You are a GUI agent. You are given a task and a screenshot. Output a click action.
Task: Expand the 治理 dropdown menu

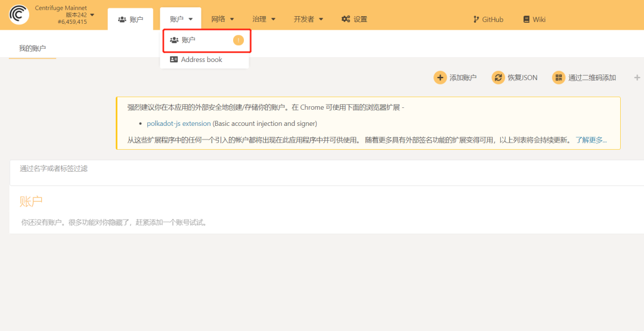pyautogui.click(x=264, y=19)
